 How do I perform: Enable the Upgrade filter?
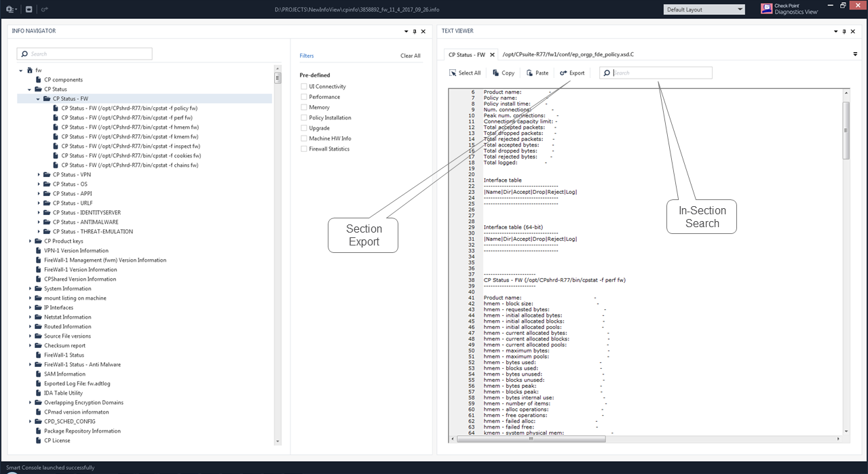pyautogui.click(x=304, y=128)
